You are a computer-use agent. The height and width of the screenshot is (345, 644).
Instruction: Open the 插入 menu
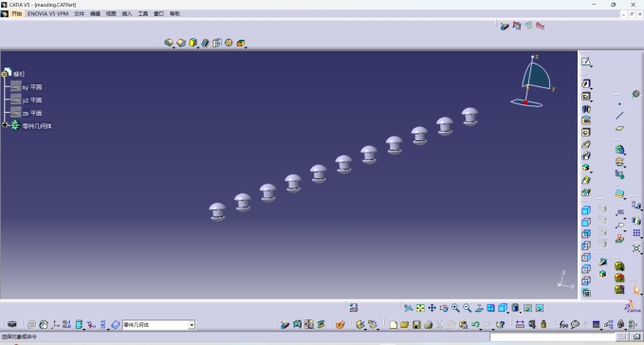click(x=127, y=13)
